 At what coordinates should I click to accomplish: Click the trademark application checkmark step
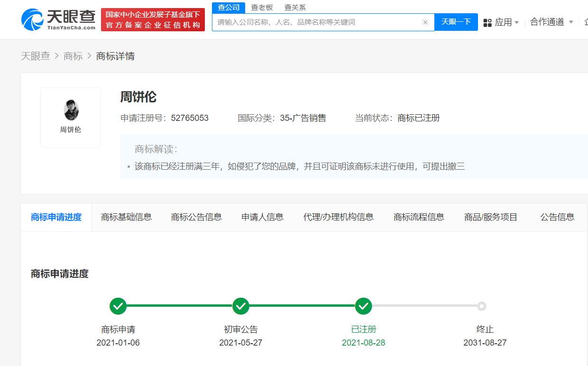pos(118,306)
